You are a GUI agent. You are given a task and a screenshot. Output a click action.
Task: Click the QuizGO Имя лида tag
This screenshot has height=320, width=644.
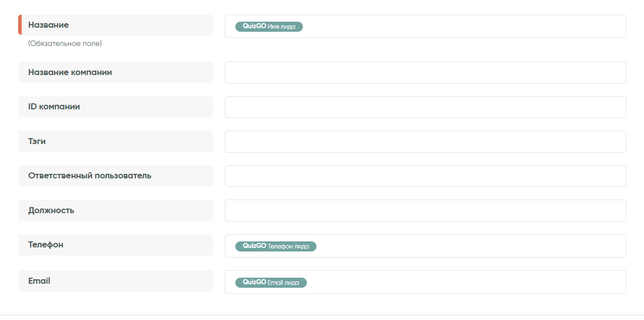pos(269,27)
